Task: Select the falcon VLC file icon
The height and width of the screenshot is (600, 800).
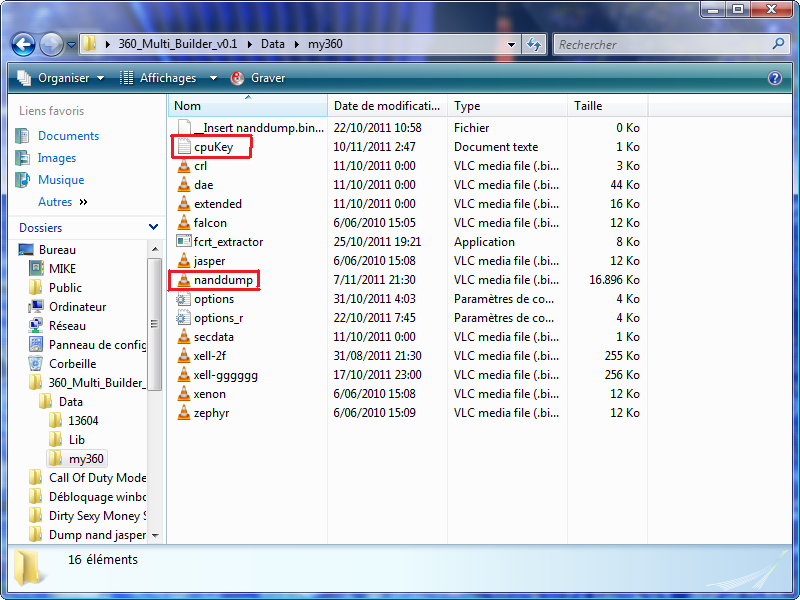Action: (184, 223)
